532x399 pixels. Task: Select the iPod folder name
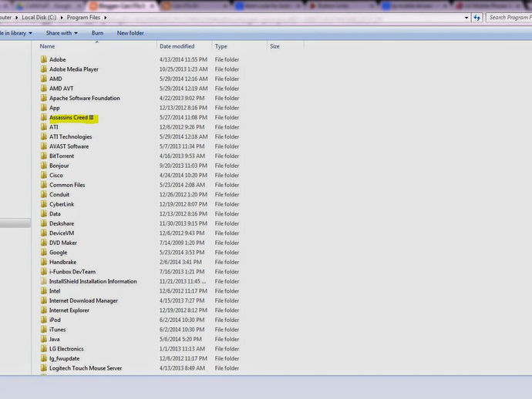55,320
